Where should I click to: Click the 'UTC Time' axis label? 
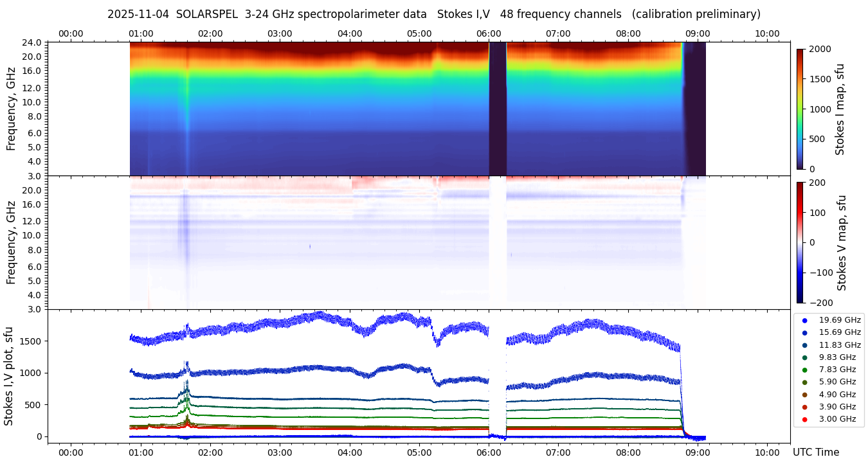[815, 453]
